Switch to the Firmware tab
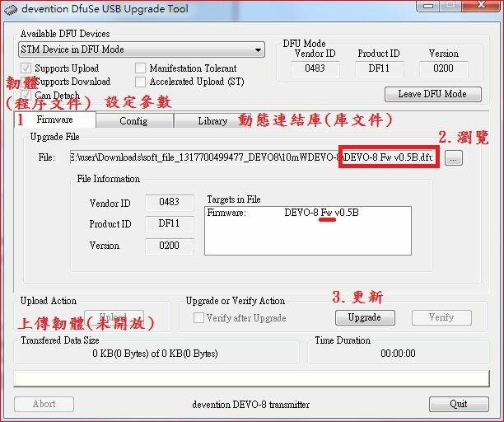This screenshot has height=422, width=504. point(55,120)
